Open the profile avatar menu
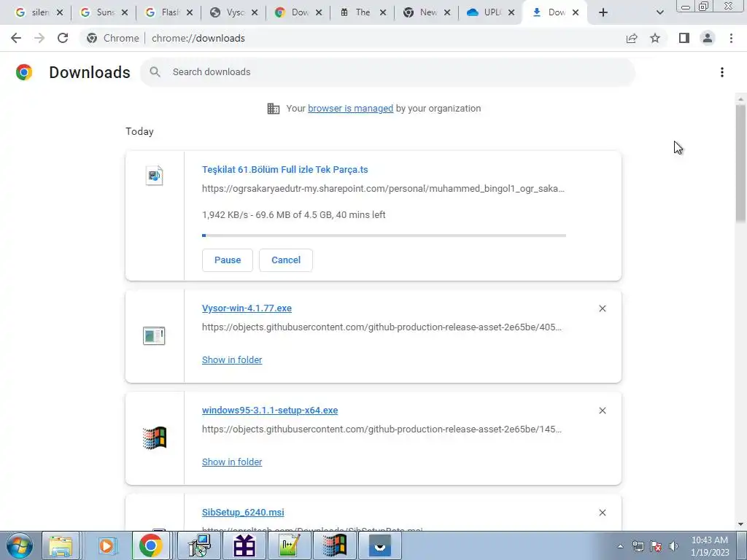The height and width of the screenshot is (560, 747). coord(708,38)
